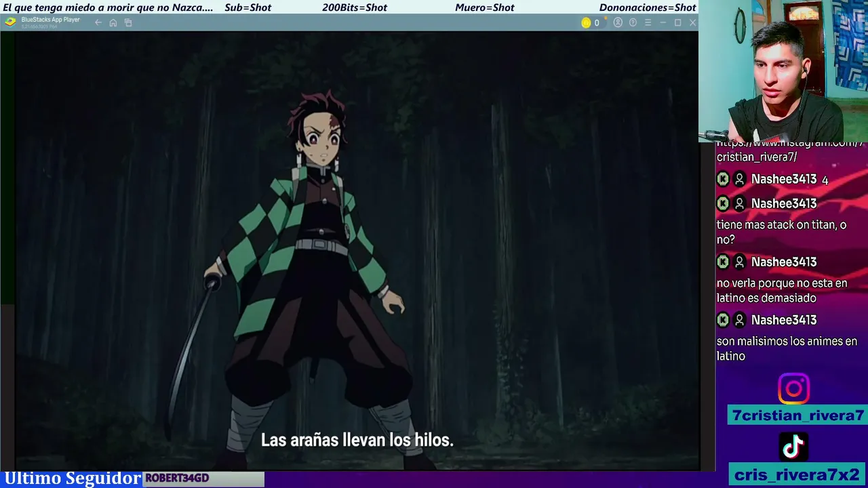Open the gold coin rewards icon
Viewport: 868px width, 488px height.
(586, 22)
